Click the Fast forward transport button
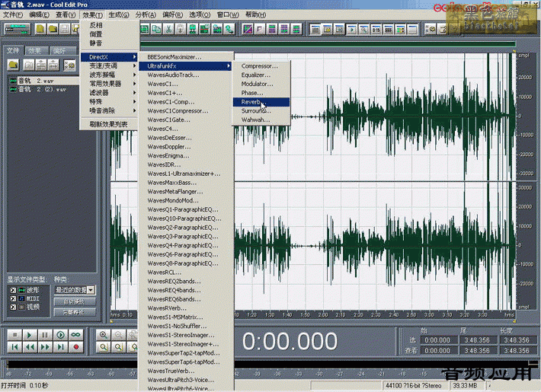The width and height of the screenshot is (541, 392). pyautogui.click(x=45, y=347)
